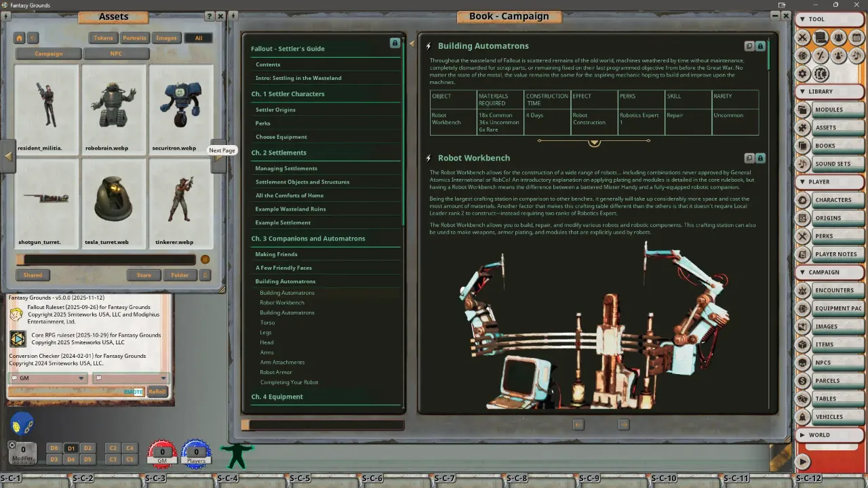Click the Shared button in Assets
Image resolution: width=868 pixels, height=488 pixels.
pyautogui.click(x=33, y=275)
